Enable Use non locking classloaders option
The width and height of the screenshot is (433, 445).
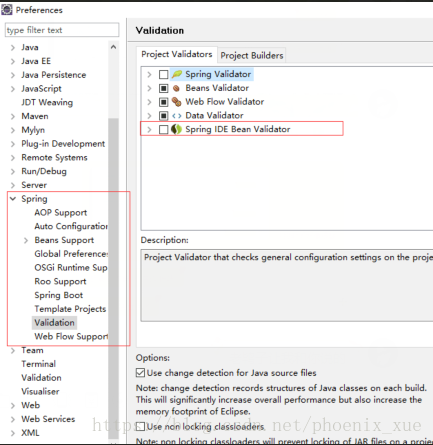140,426
